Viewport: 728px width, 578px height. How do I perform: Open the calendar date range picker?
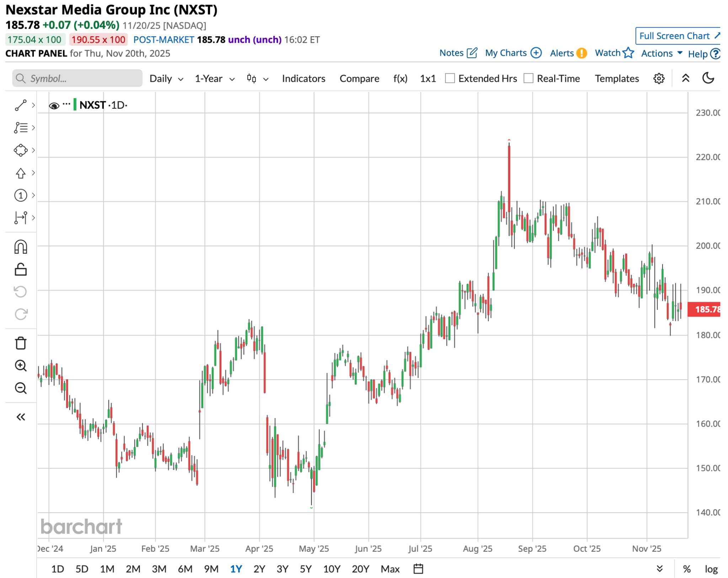[418, 569]
